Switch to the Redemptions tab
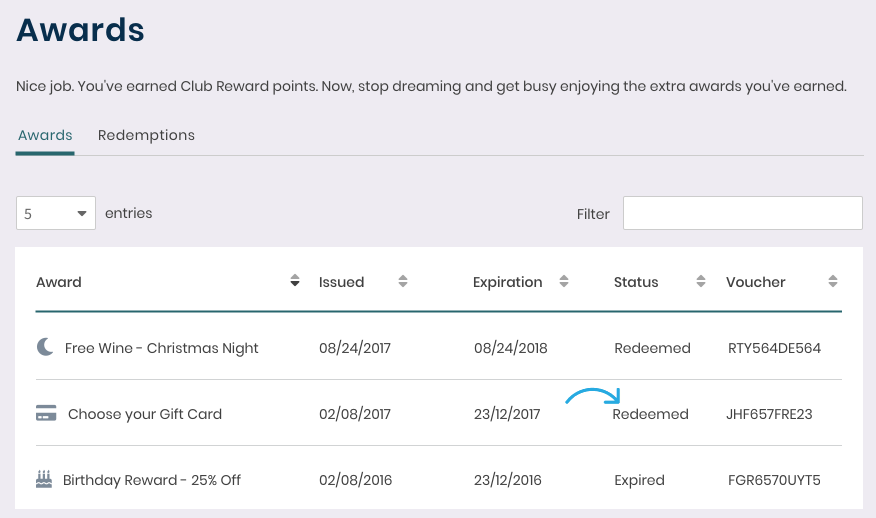The width and height of the screenshot is (876, 518). (146, 135)
